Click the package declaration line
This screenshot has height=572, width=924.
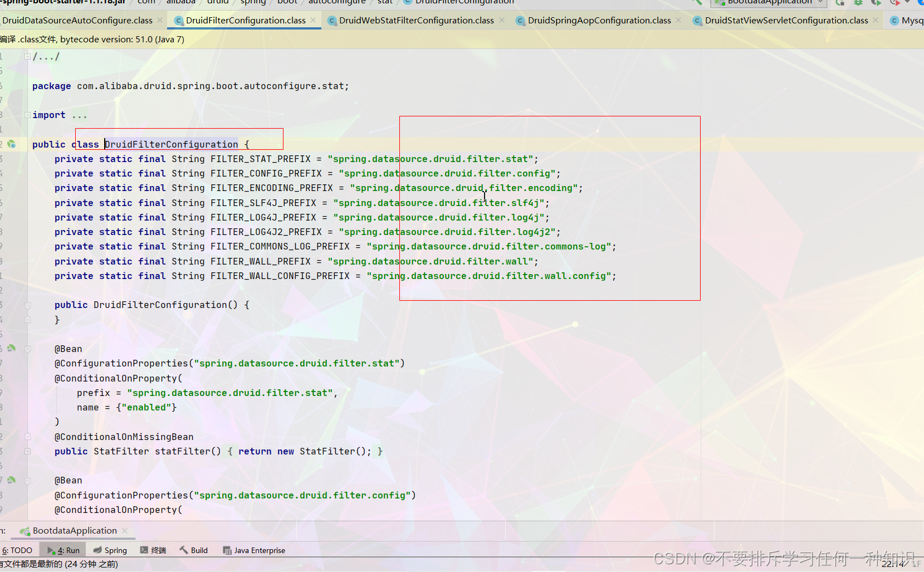point(190,86)
